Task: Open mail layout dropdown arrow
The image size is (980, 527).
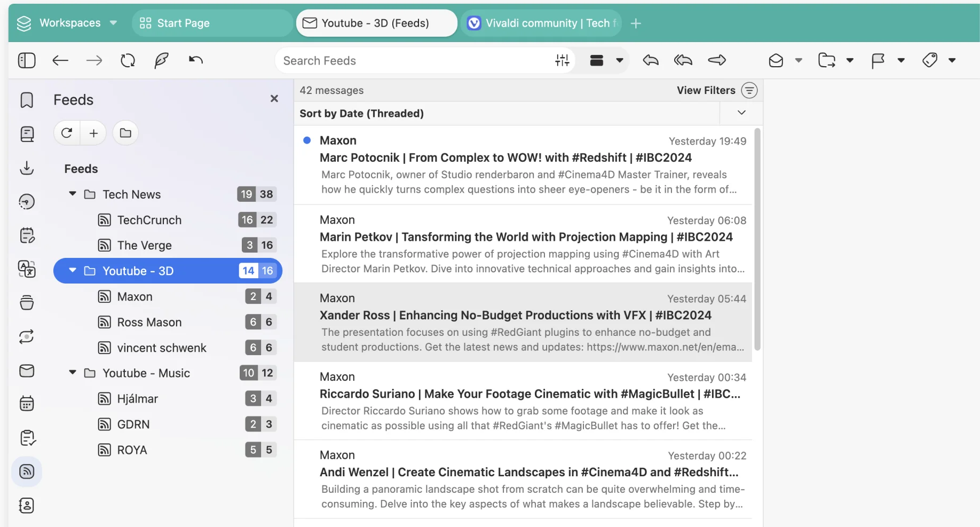Action: click(620, 60)
